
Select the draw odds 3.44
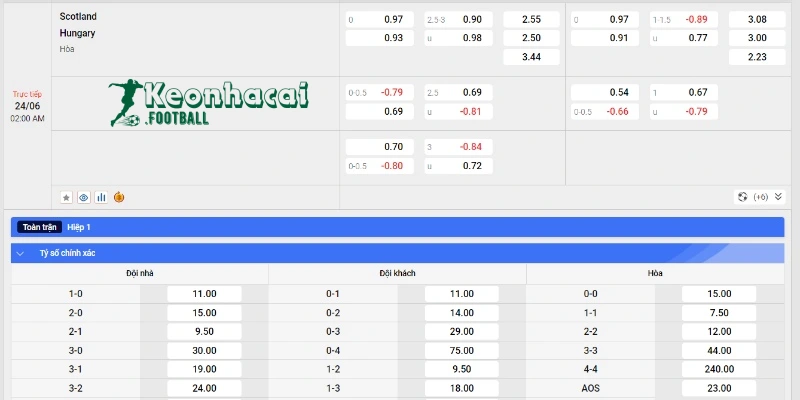click(531, 57)
